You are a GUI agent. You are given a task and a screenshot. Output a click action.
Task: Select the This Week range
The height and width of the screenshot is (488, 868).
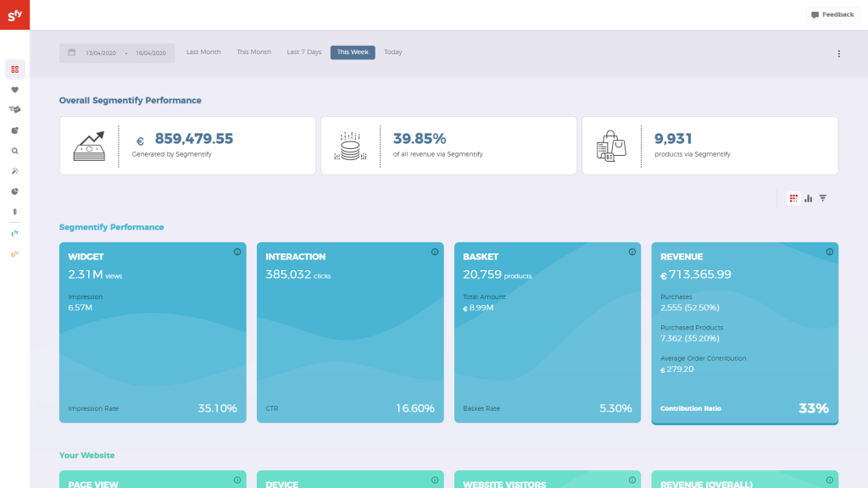353,52
